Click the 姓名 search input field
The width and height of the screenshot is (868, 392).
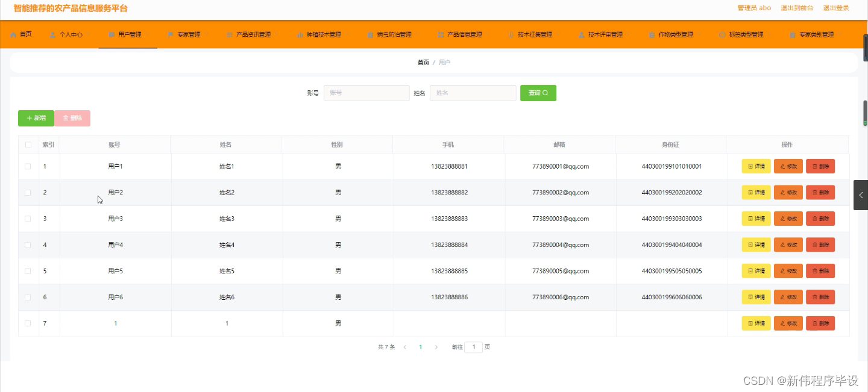(473, 93)
